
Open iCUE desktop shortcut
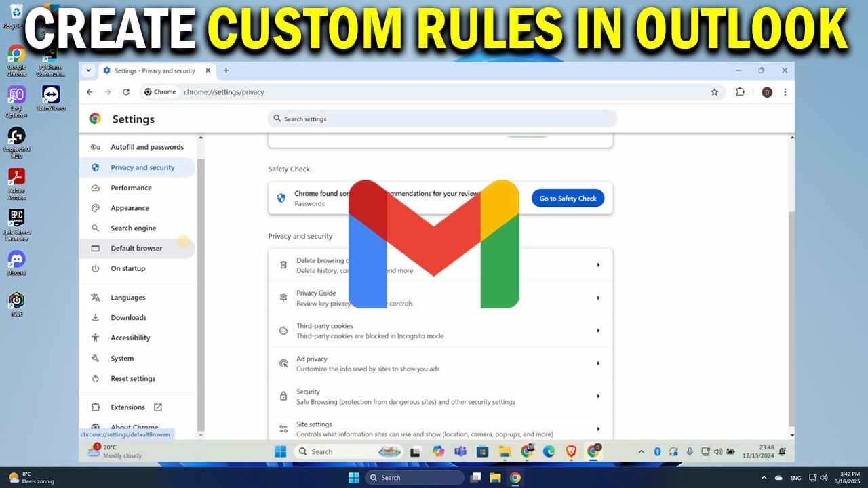[x=16, y=304]
